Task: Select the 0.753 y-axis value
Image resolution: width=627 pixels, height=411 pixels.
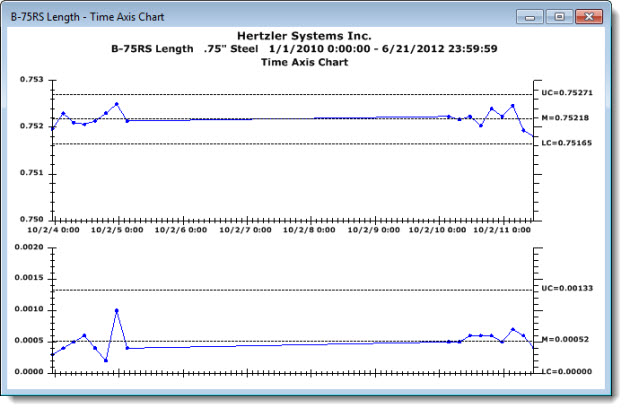Action: [x=32, y=79]
